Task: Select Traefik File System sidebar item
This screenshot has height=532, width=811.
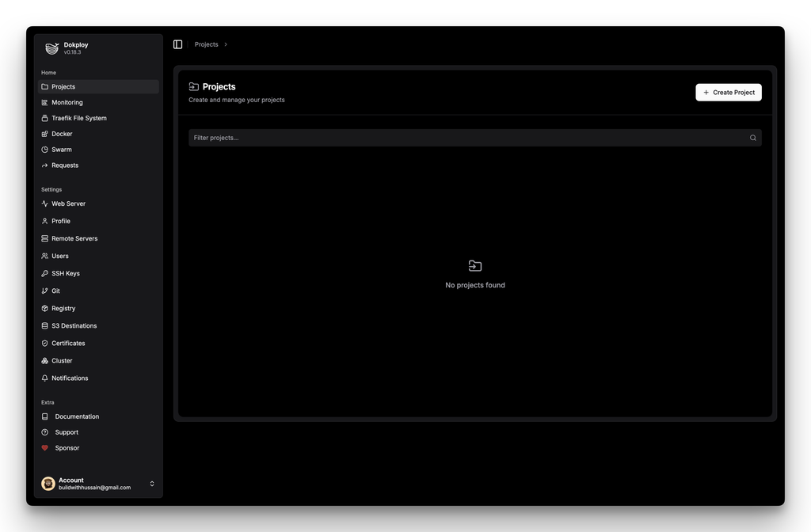Action: point(78,118)
